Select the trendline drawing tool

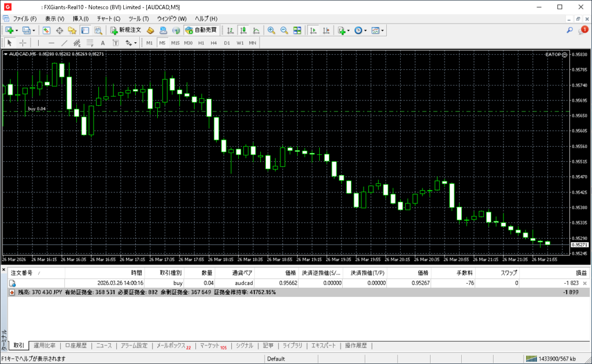pyautogui.click(x=64, y=43)
